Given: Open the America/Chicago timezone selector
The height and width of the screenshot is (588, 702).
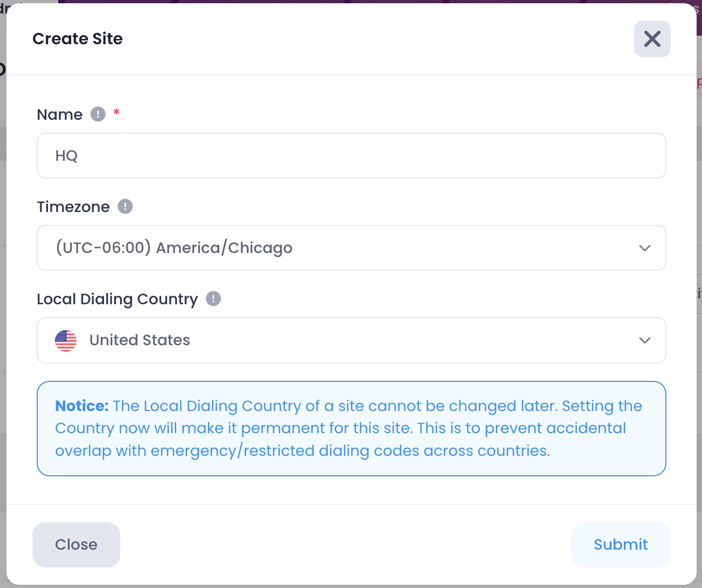Looking at the screenshot, I should 352,248.
